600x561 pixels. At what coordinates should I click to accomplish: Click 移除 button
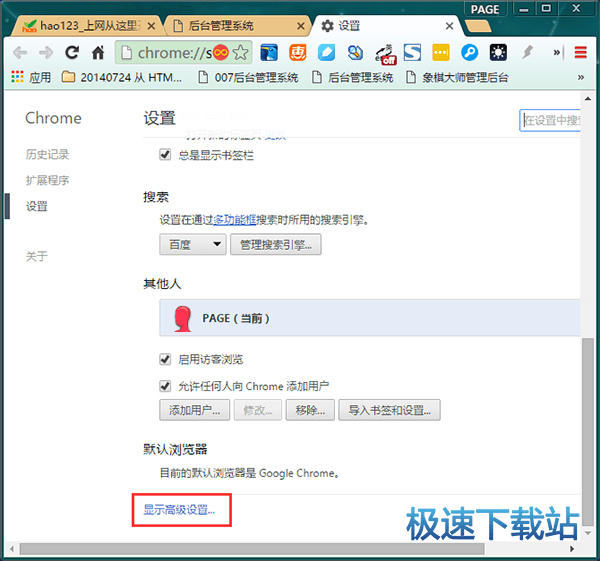tap(310, 410)
